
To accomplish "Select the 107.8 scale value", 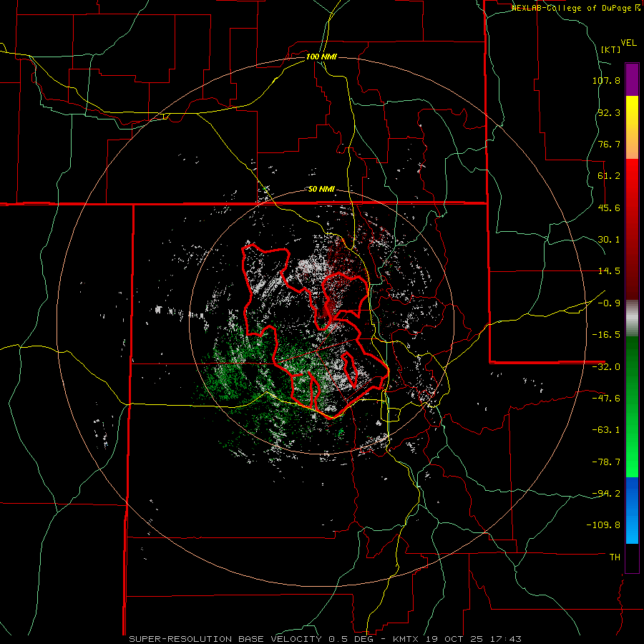I will click(606, 80).
